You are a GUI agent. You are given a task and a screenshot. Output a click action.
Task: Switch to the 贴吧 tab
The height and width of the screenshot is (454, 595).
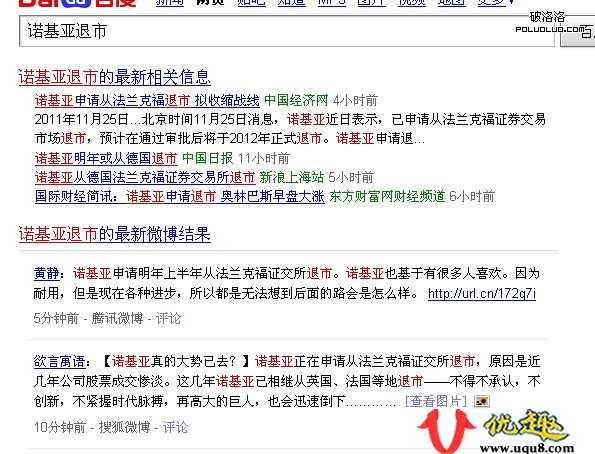click(251, 3)
